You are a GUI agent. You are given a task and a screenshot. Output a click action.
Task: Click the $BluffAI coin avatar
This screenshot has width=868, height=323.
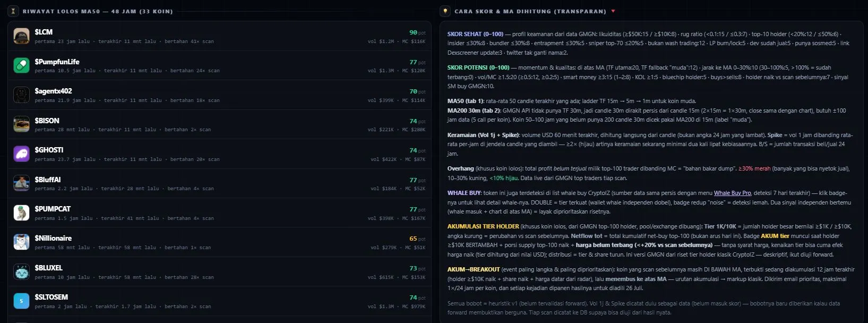[x=21, y=183]
